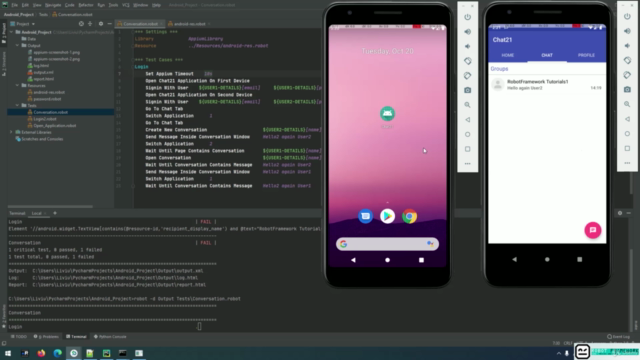Select the Local terminal tab

tap(37, 213)
